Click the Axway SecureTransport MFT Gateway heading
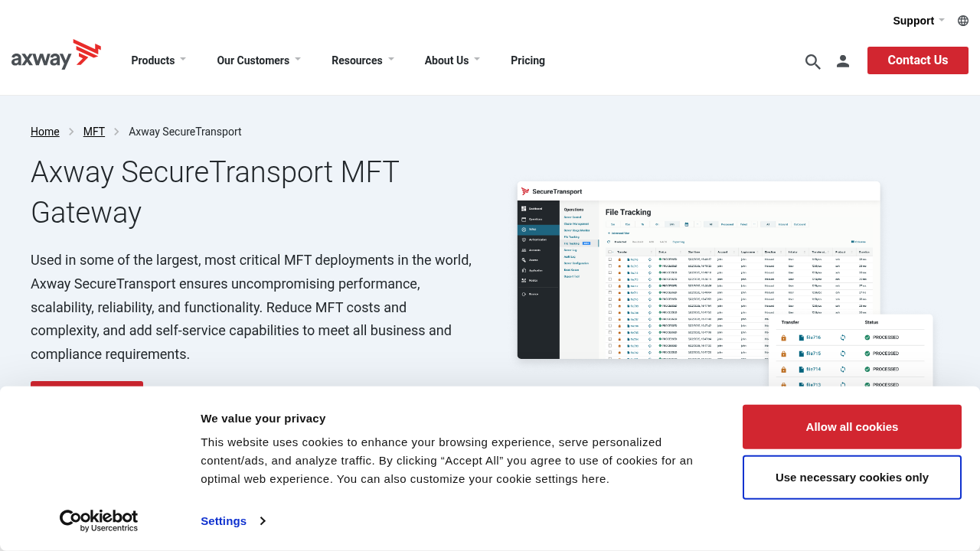Image resolution: width=980 pixels, height=551 pixels. coord(215,192)
